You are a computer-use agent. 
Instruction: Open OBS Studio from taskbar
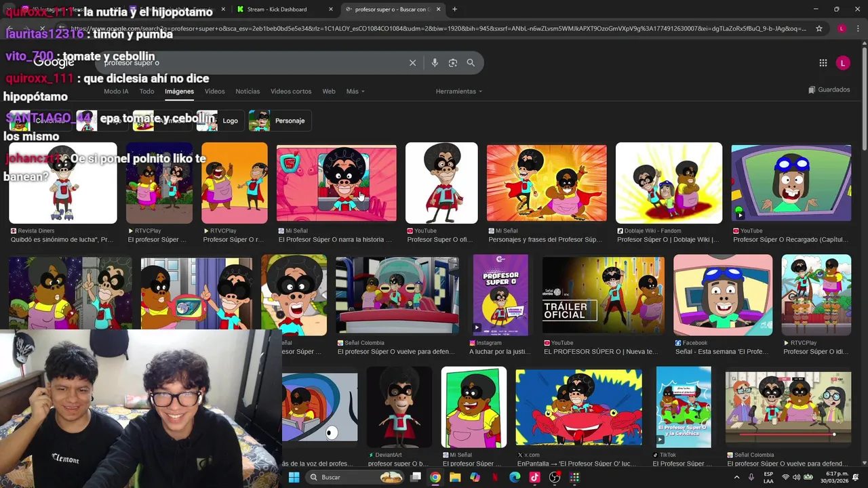[555, 477]
